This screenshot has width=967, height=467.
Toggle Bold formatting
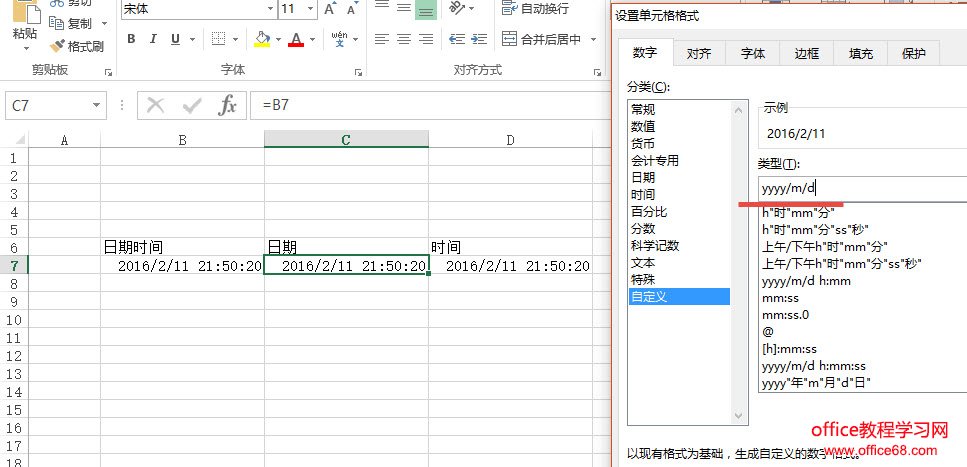click(131, 39)
